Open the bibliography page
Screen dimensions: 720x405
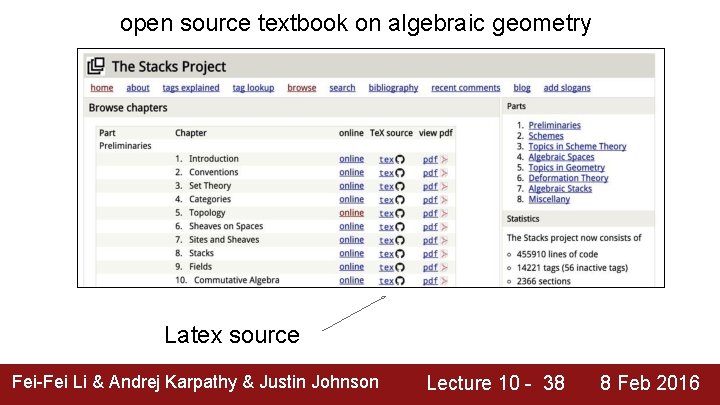(393, 88)
